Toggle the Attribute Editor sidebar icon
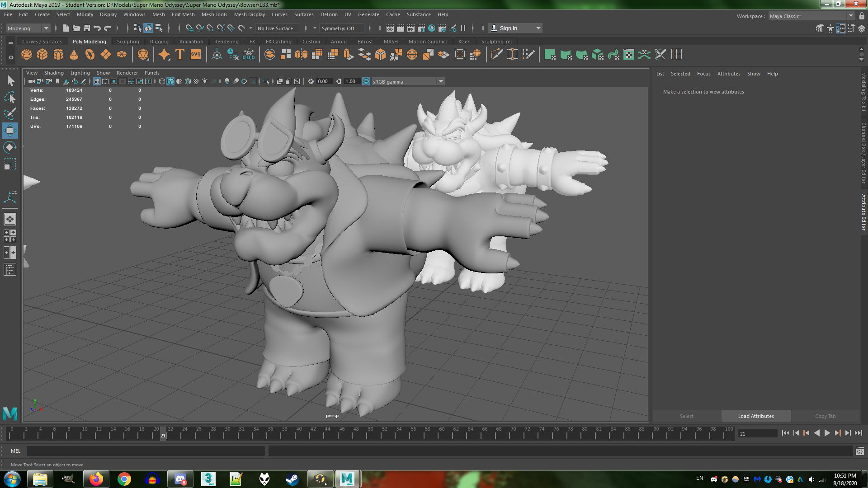This screenshot has width=868, height=488. [840, 28]
